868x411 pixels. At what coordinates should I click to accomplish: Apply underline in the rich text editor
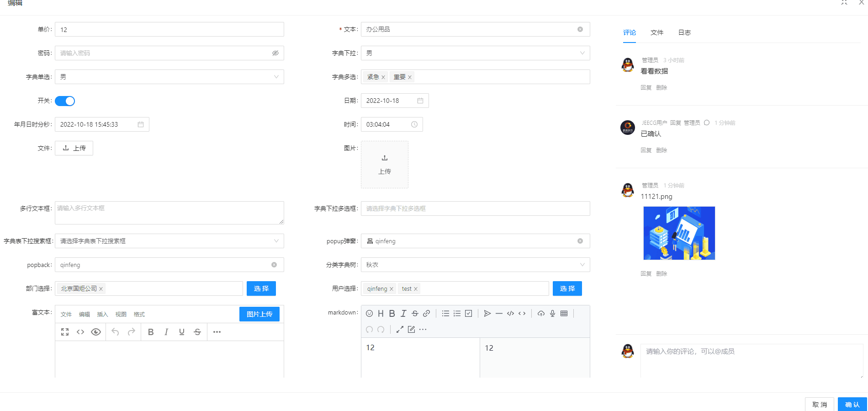182,332
